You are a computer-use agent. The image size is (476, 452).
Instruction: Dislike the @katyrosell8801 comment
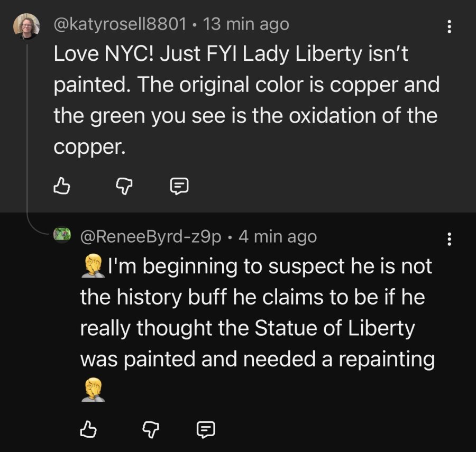124,186
